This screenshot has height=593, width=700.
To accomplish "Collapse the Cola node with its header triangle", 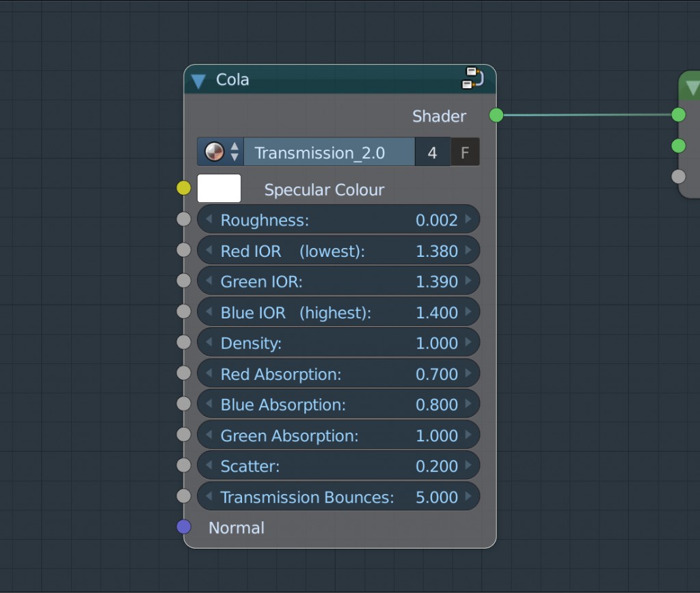I will (x=198, y=79).
